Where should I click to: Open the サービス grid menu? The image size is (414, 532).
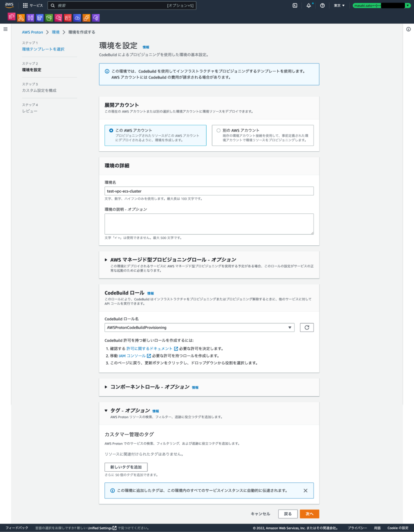click(33, 6)
